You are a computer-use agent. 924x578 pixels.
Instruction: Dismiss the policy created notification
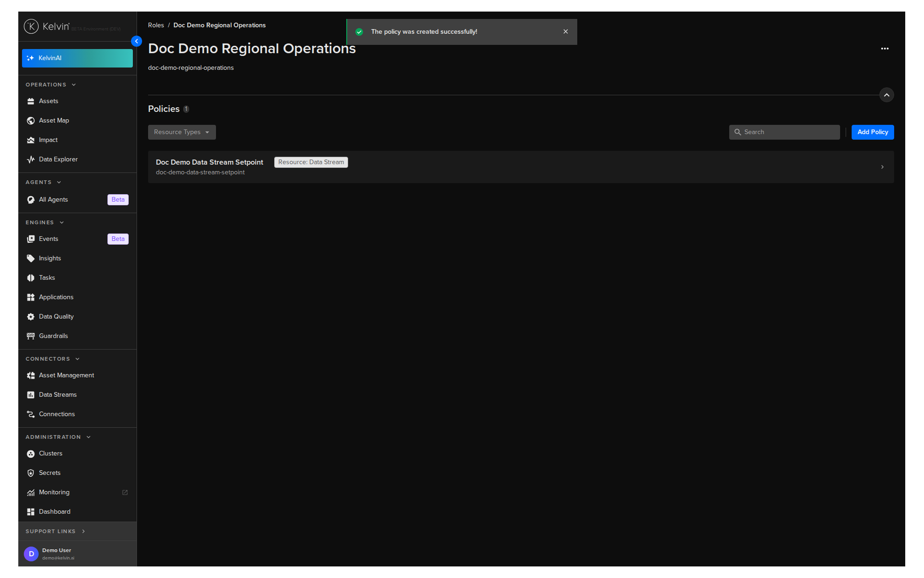click(565, 32)
